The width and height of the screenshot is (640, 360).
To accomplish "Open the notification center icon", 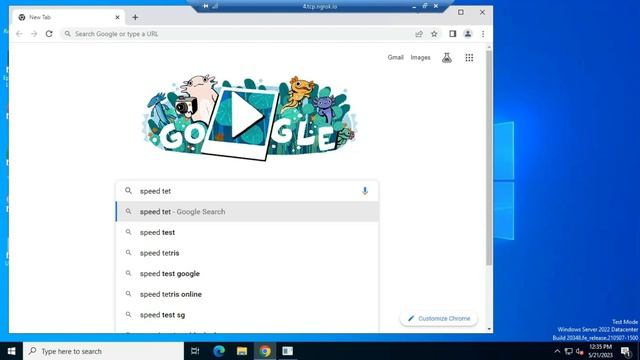I will tap(626, 351).
